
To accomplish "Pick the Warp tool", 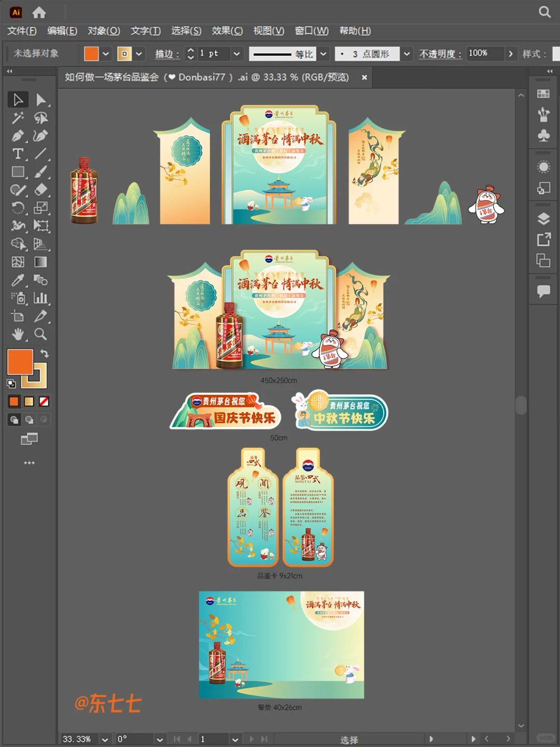I will click(18, 226).
